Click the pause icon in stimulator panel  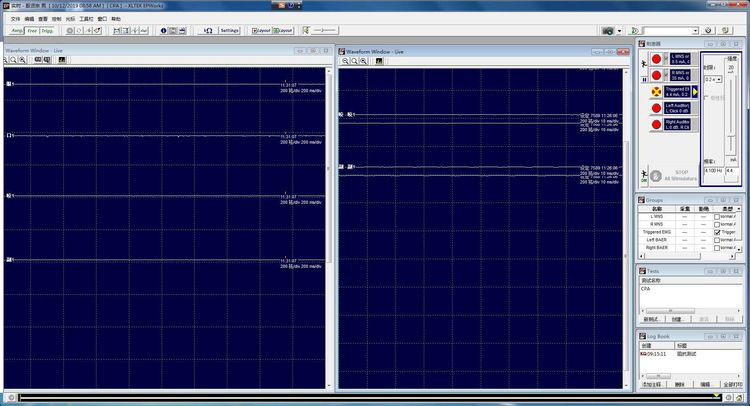(644, 79)
